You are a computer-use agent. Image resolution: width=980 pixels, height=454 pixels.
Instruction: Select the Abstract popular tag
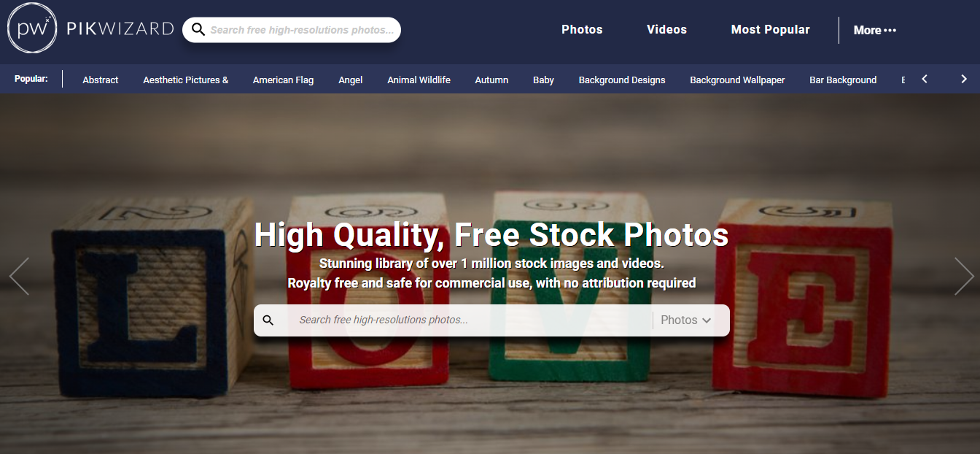(101, 80)
